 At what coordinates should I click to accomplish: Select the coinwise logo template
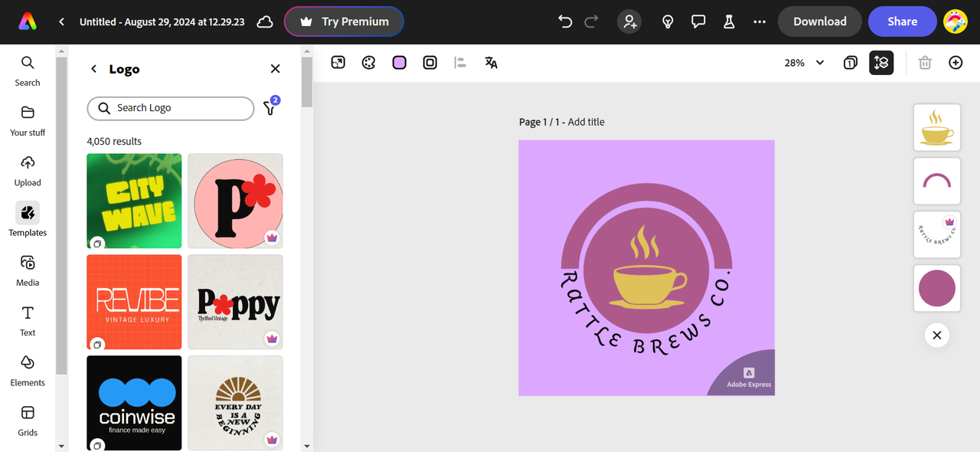[x=134, y=403]
